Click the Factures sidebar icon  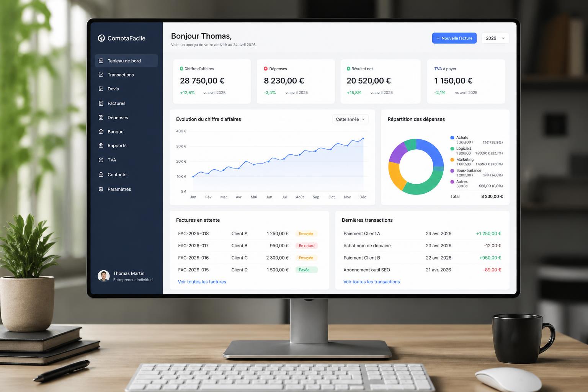[101, 103]
